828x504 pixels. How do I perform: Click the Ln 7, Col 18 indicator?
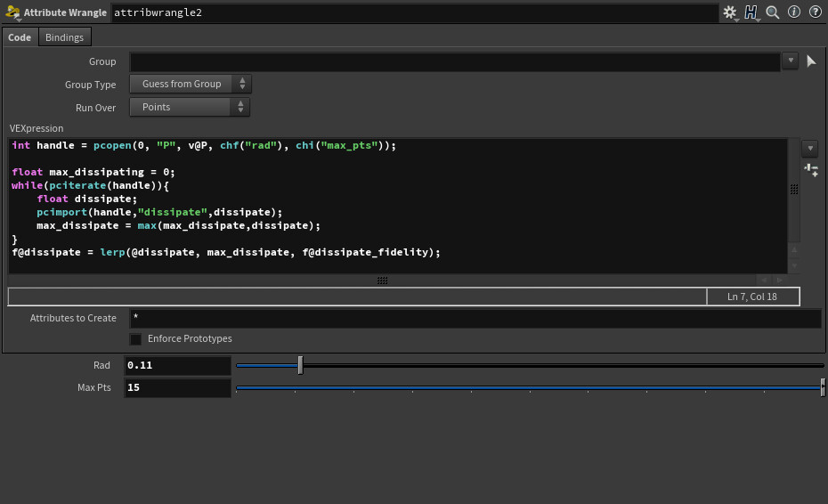pos(752,297)
